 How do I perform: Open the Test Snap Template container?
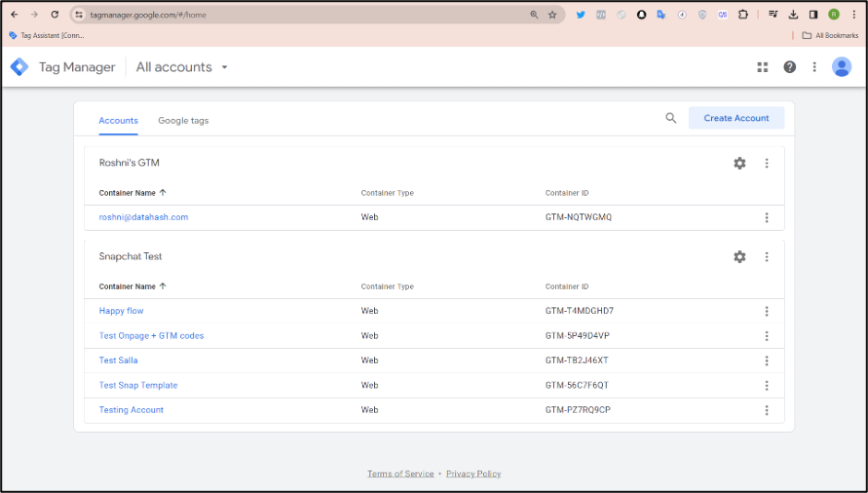(139, 385)
